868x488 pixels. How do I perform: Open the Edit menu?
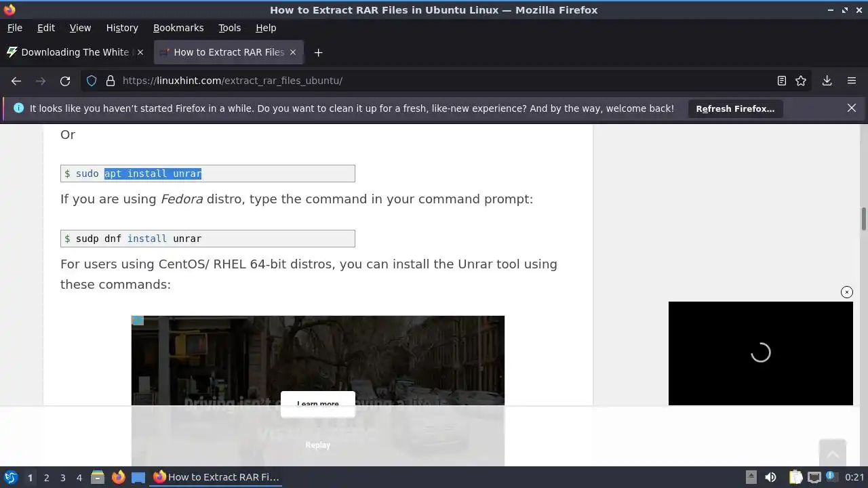[46, 28]
